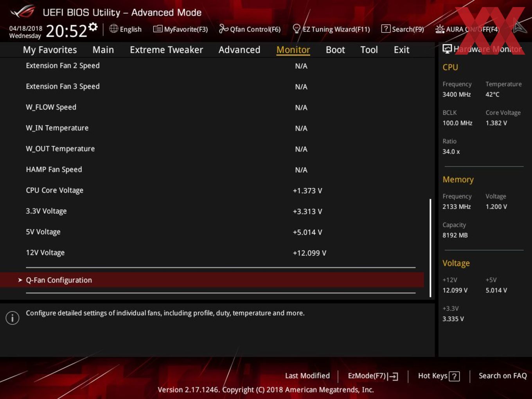Expand Q-Fan Configuration submenu arrow
532x399 pixels.
pyautogui.click(x=20, y=280)
